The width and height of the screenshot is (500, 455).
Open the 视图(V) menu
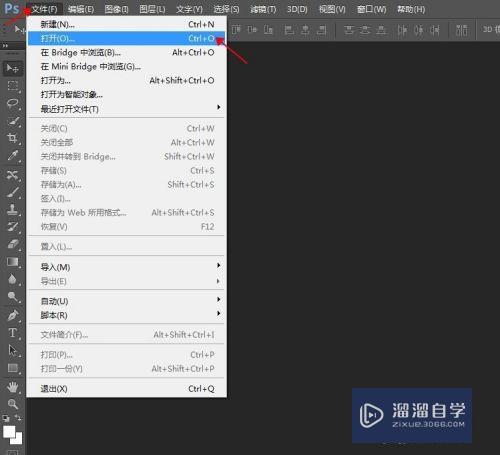332,9
